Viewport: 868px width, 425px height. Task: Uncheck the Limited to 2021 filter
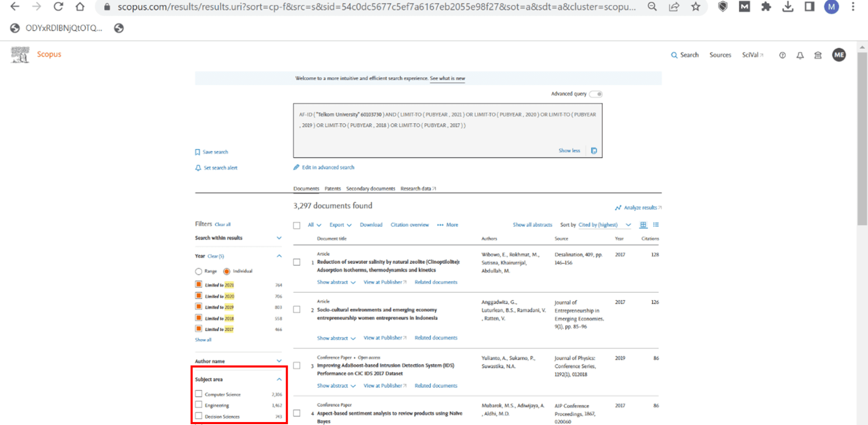(x=198, y=284)
